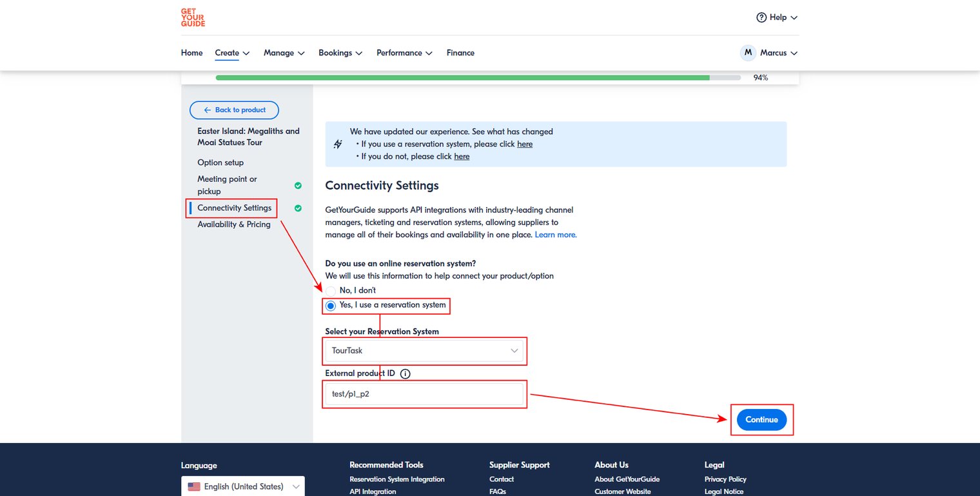The image size is (980, 496).
Task: Click "here" for reservation system users
Action: point(525,144)
